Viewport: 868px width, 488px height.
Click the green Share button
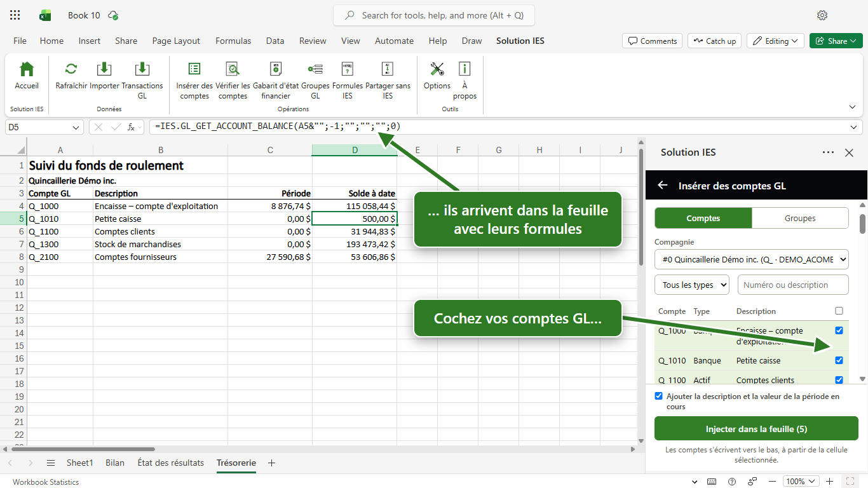pyautogui.click(x=836, y=41)
